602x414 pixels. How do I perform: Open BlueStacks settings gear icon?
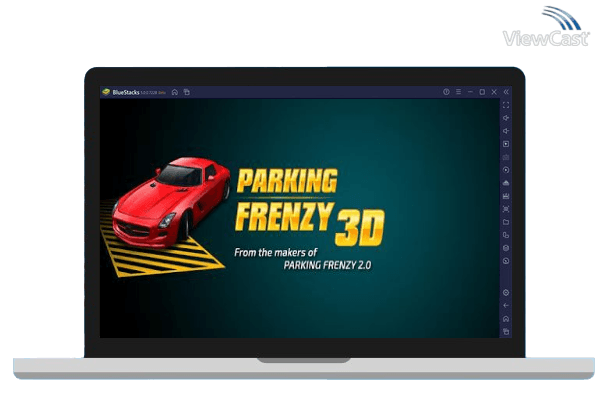click(x=506, y=293)
